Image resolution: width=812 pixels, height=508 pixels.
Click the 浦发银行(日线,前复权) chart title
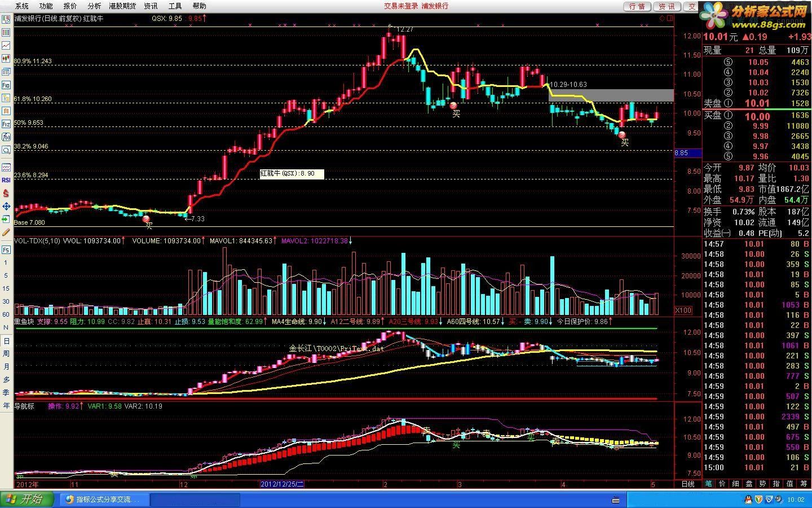click(48, 18)
